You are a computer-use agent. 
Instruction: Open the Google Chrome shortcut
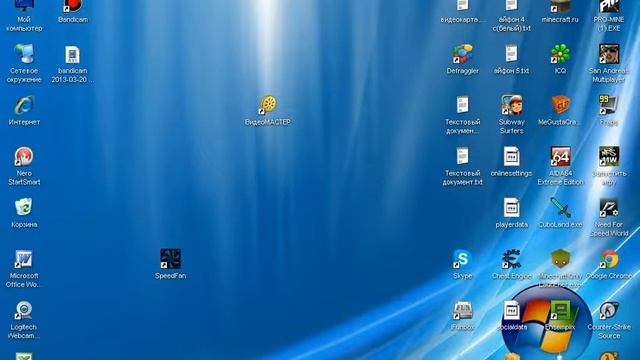coord(609,259)
